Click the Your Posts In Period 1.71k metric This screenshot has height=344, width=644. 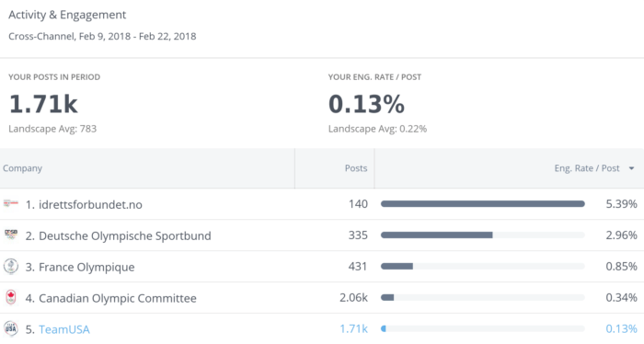point(43,104)
